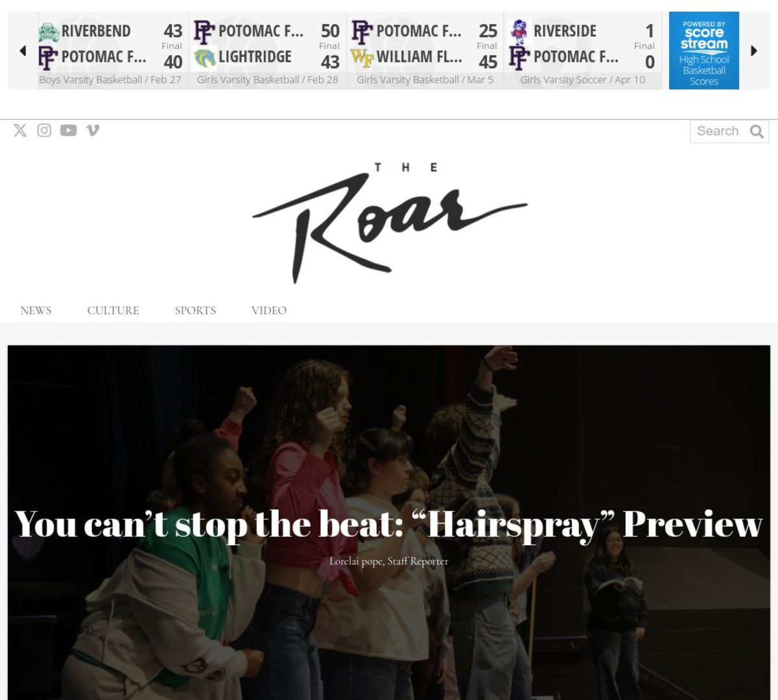Click the search magnifier icon

click(757, 132)
